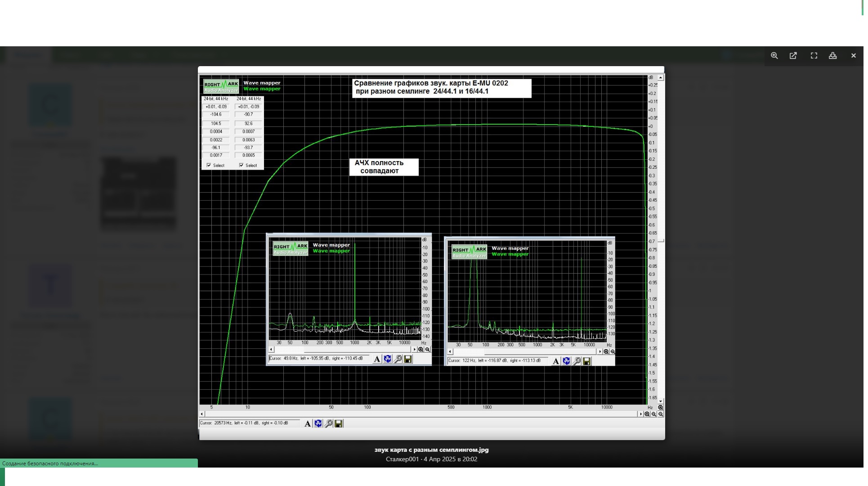Click left arrow of main graph horizontal scrollbar

tap(202, 414)
